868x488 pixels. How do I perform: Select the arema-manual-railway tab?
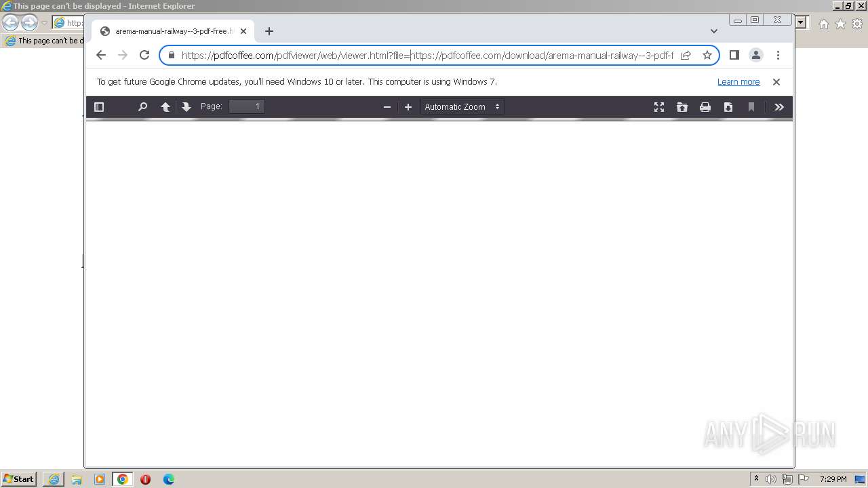tap(173, 31)
